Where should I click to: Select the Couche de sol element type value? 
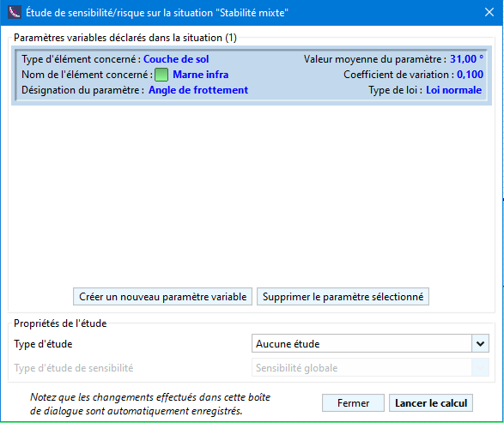click(176, 59)
